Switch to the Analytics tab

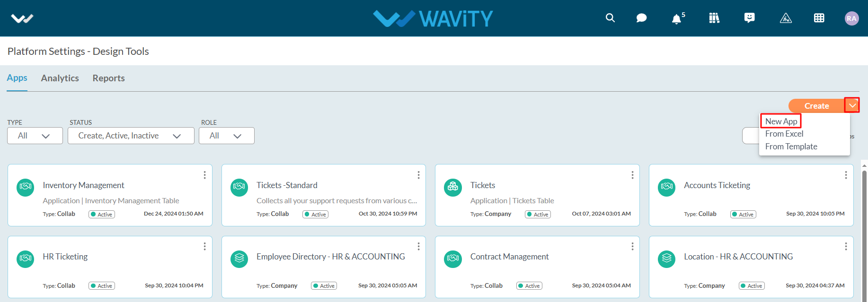coord(60,78)
